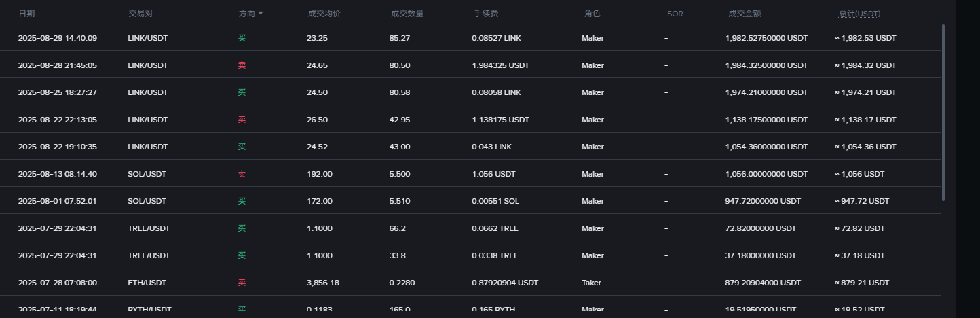The width and height of the screenshot is (980, 318).
Task: Click the 总计(USDT) total column header
Action: click(x=859, y=14)
